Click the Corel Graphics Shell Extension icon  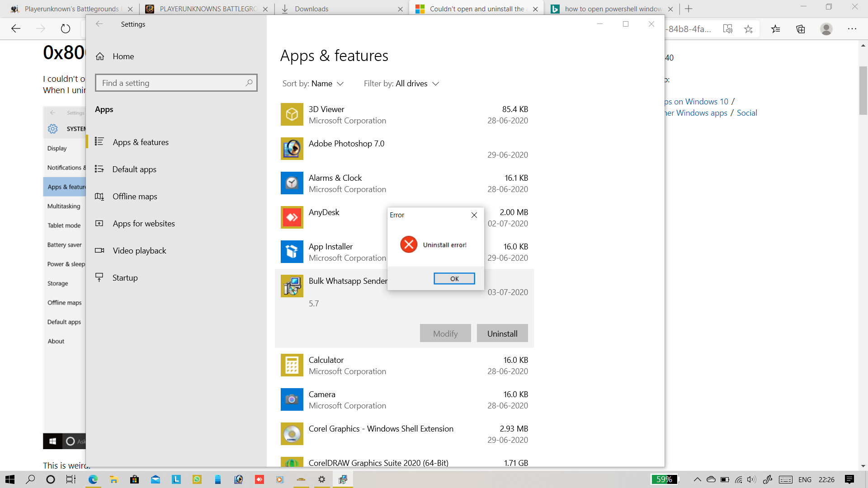pyautogui.click(x=292, y=434)
